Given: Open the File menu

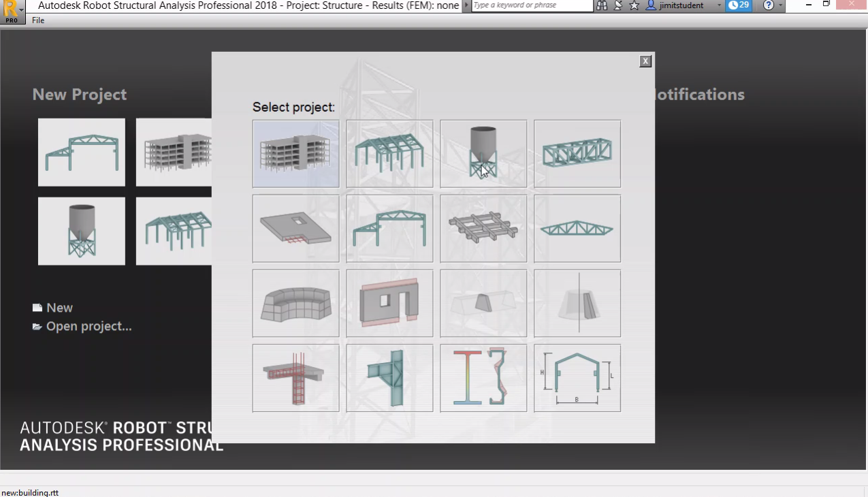Looking at the screenshot, I should point(38,20).
